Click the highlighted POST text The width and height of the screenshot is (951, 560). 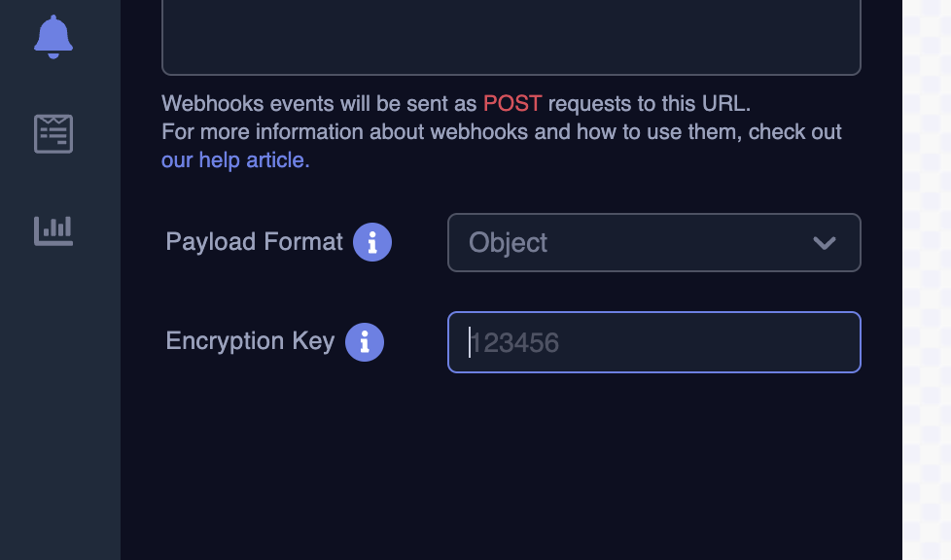coord(514,103)
